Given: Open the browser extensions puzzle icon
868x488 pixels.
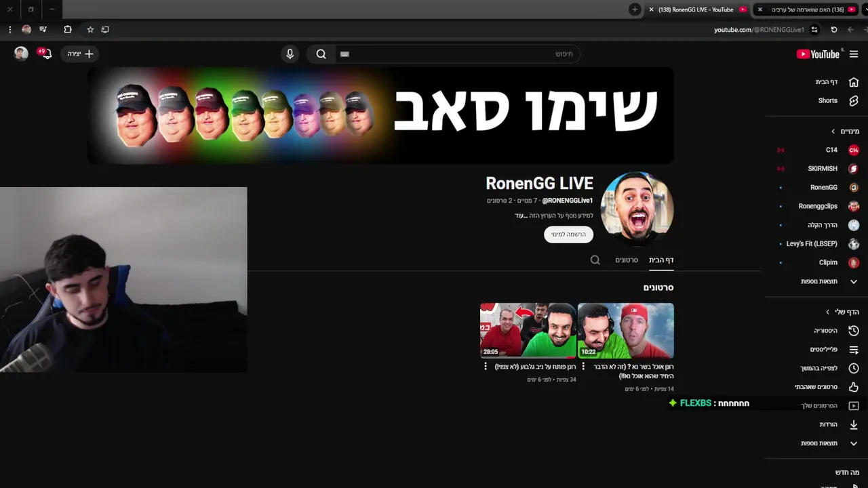Looking at the screenshot, I should (x=68, y=29).
